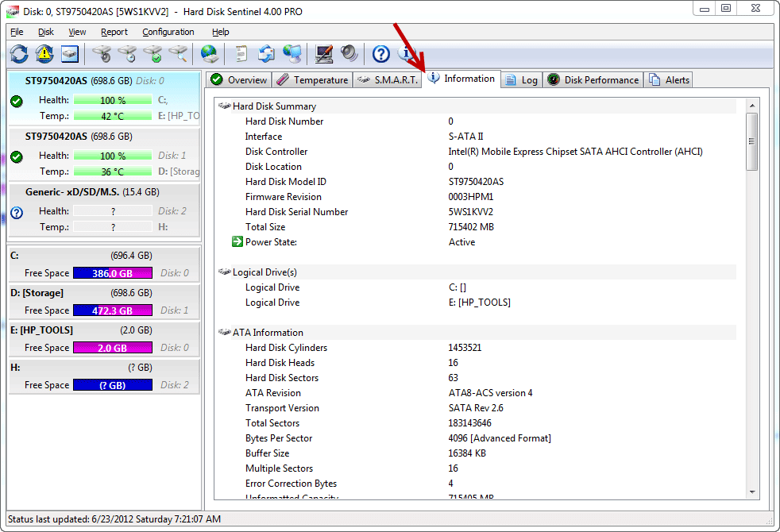
Task: Click the 386.0 GB free space bar
Action: [113, 273]
